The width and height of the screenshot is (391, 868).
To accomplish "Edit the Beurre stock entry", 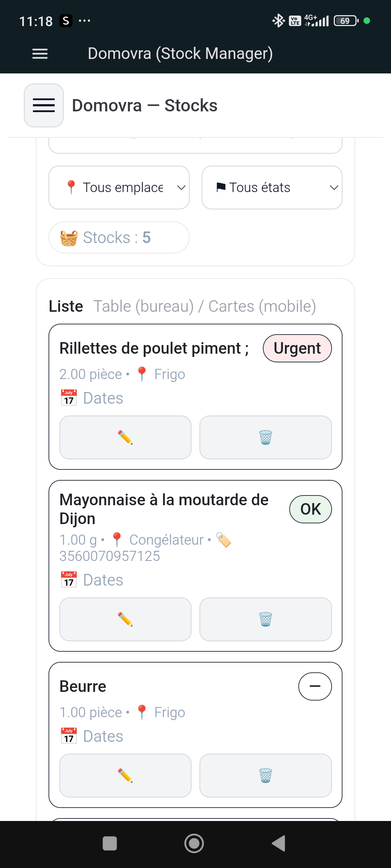I will 125,775.
